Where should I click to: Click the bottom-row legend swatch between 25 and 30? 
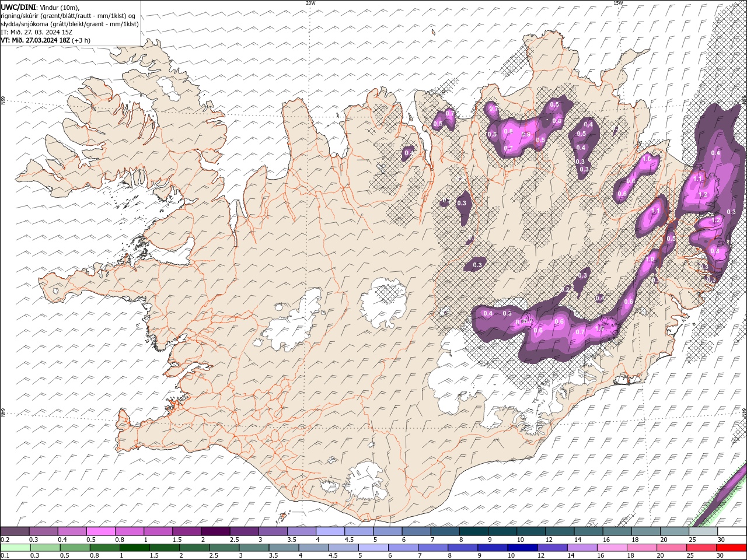[x=700, y=548]
